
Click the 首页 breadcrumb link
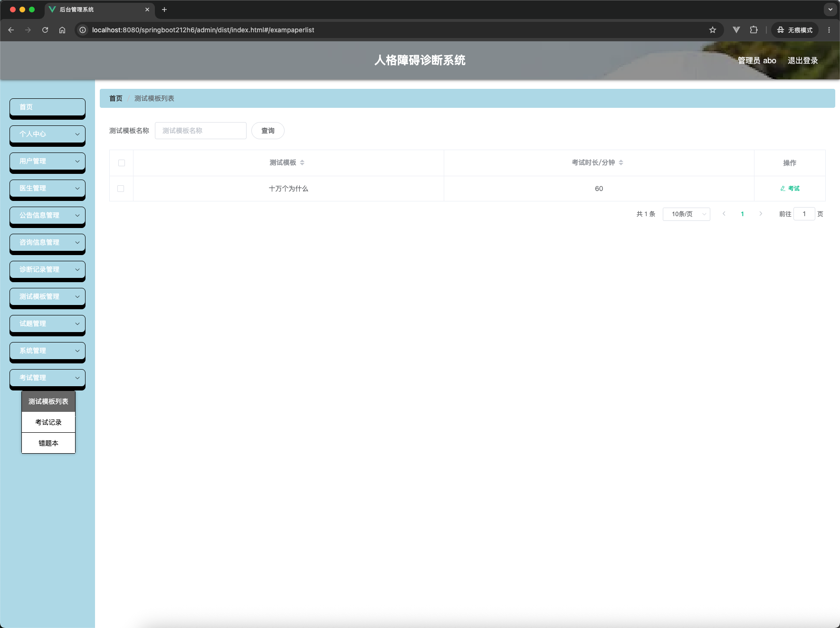tap(116, 98)
